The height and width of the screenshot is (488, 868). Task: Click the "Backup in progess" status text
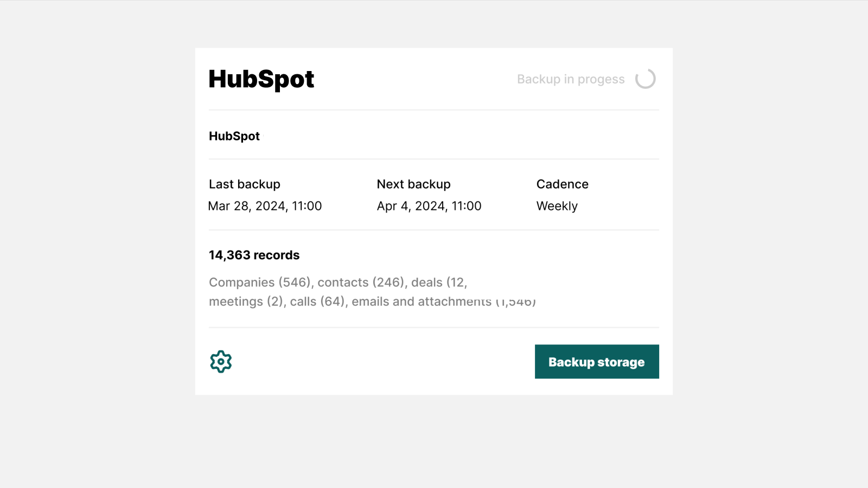tap(571, 79)
